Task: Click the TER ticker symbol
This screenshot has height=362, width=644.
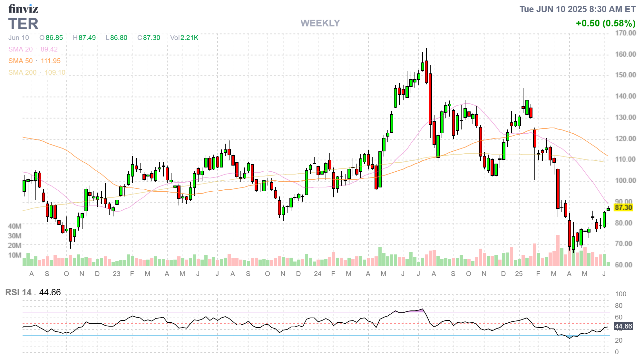Action: pyautogui.click(x=23, y=24)
